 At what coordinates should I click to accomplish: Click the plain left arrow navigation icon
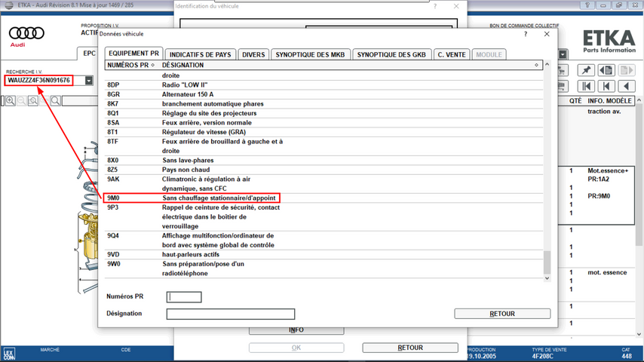pos(627,86)
